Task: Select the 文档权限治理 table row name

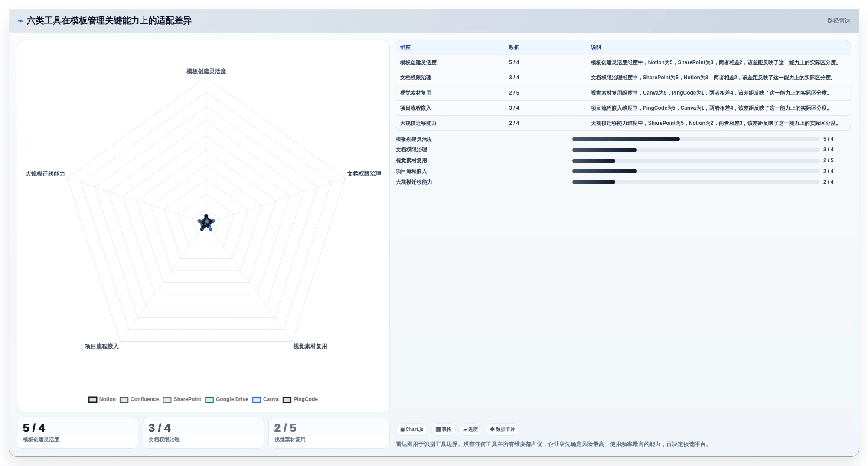Action: (416, 78)
